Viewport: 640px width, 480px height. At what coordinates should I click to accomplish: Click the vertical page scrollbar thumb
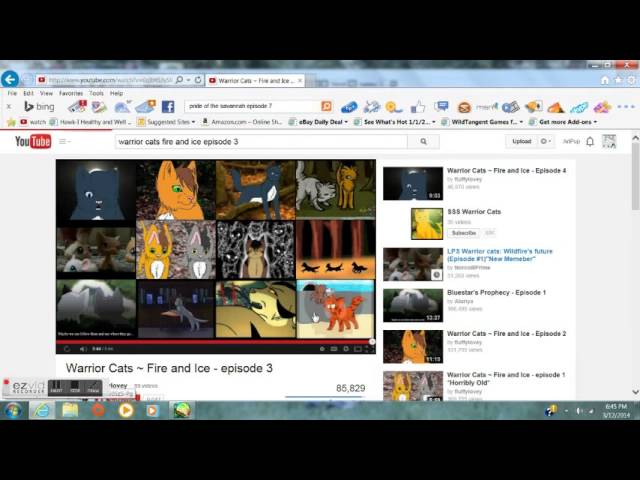[635, 176]
